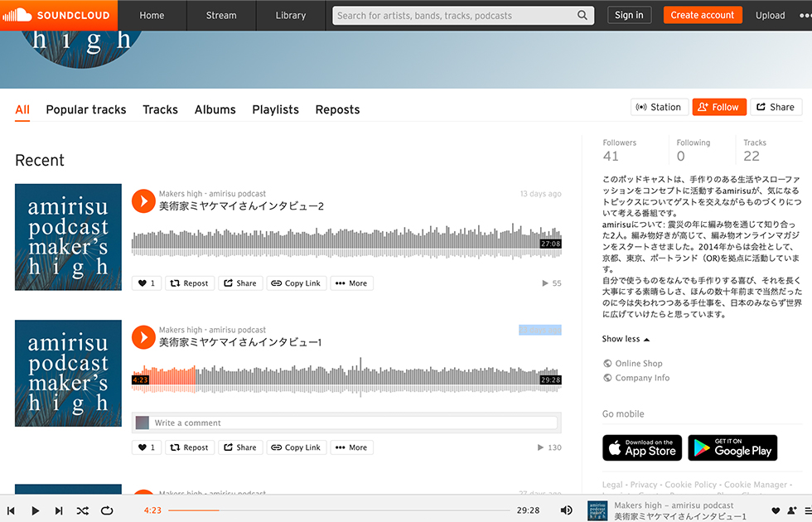Skip to previous track in player bar
The width and height of the screenshot is (812, 522).
pos(11,510)
